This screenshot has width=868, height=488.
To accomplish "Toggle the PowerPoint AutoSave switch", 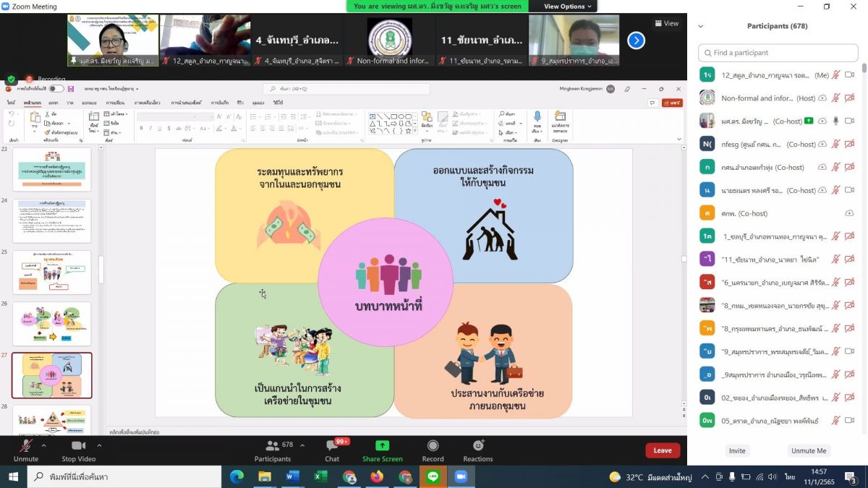I will [x=56, y=89].
